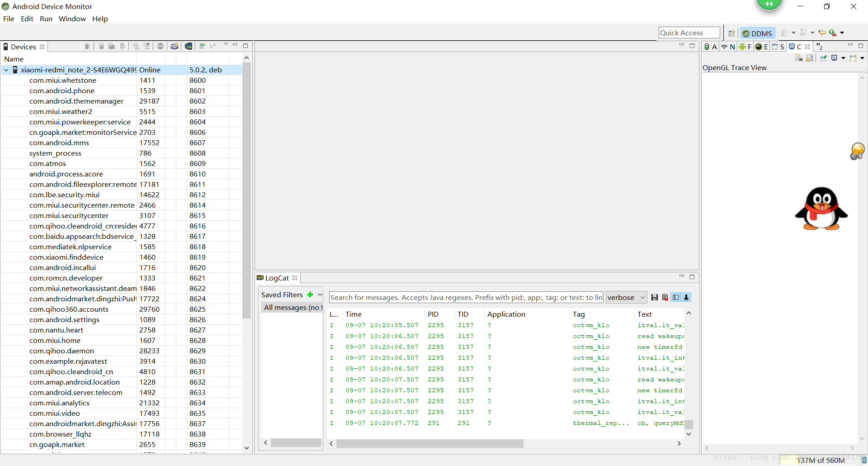Click the Dump HPROF file icon

[112, 46]
